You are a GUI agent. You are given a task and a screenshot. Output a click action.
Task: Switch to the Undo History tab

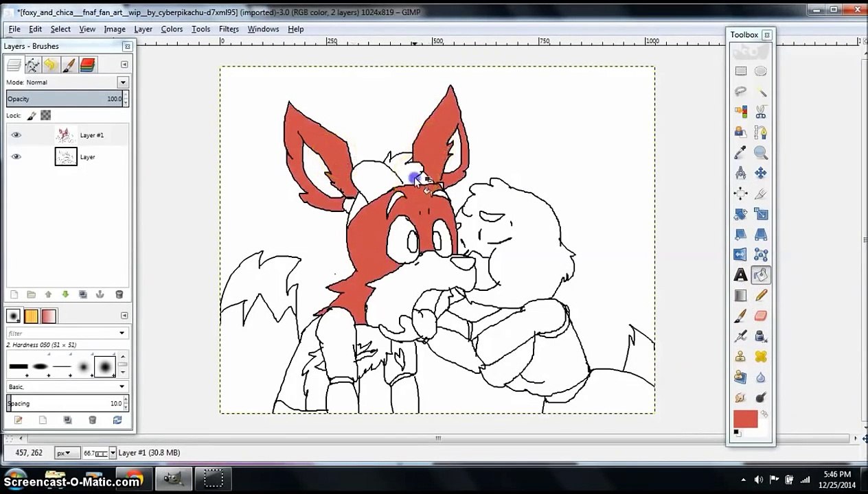click(50, 65)
